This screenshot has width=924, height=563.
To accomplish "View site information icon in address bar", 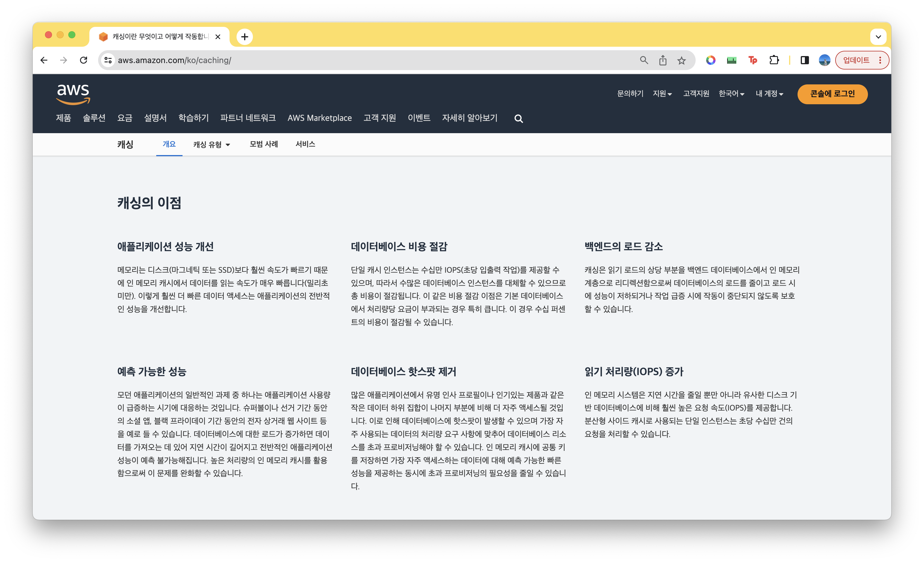I will [108, 60].
